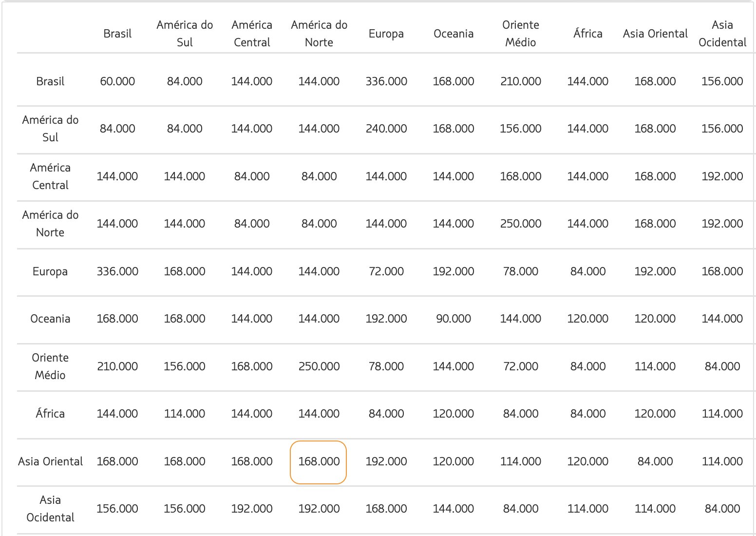This screenshot has height=536, width=756.
Task: Click the Asia Ocidental column header
Action: (722, 34)
